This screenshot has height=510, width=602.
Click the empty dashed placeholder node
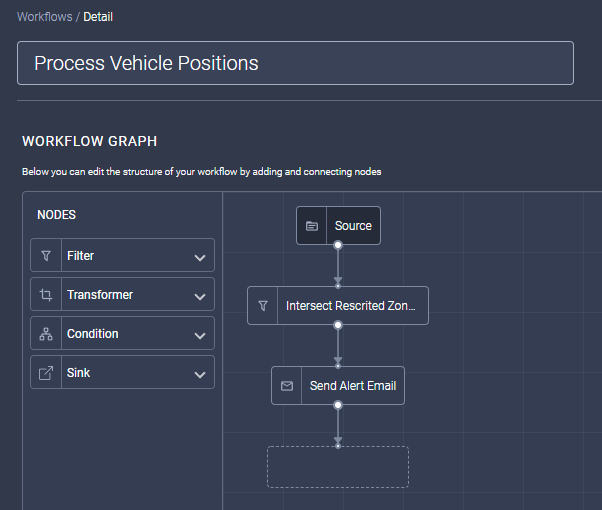tap(338, 467)
